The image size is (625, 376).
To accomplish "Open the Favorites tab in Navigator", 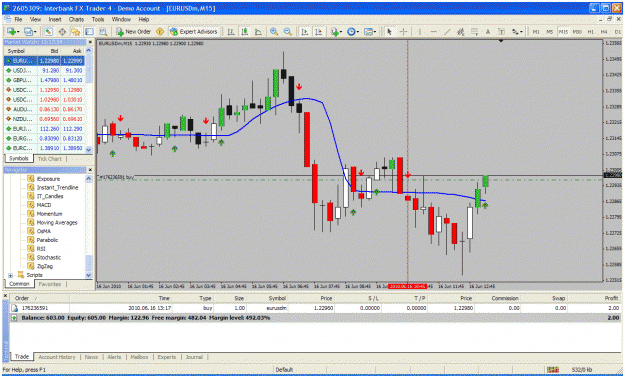I will (49, 284).
